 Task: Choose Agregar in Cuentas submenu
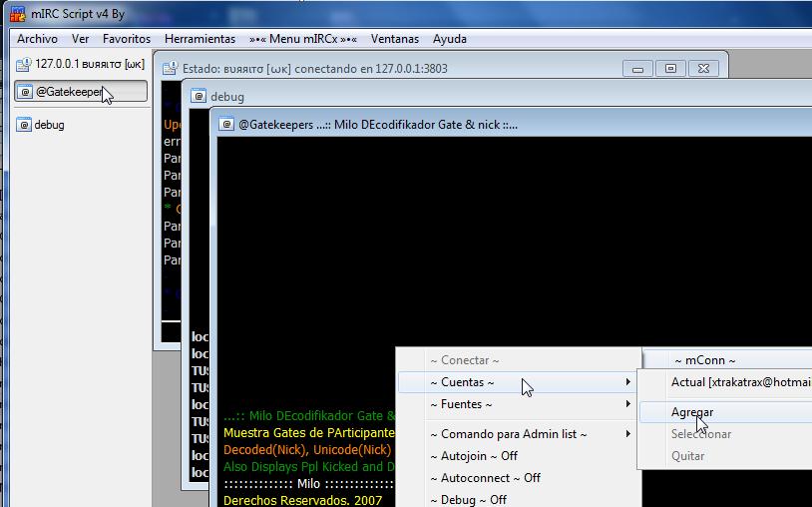[x=726, y=412]
